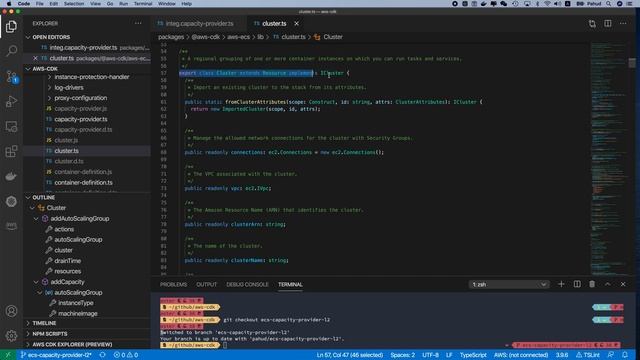Synchronize changes icon in status bar
This screenshot has width=640, height=360.
102,355
